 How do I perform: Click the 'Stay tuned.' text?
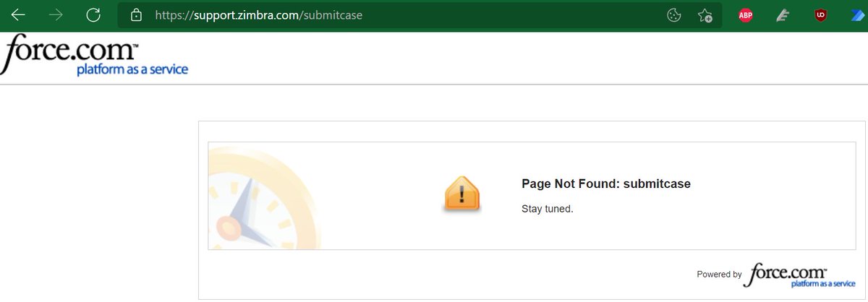[548, 209]
